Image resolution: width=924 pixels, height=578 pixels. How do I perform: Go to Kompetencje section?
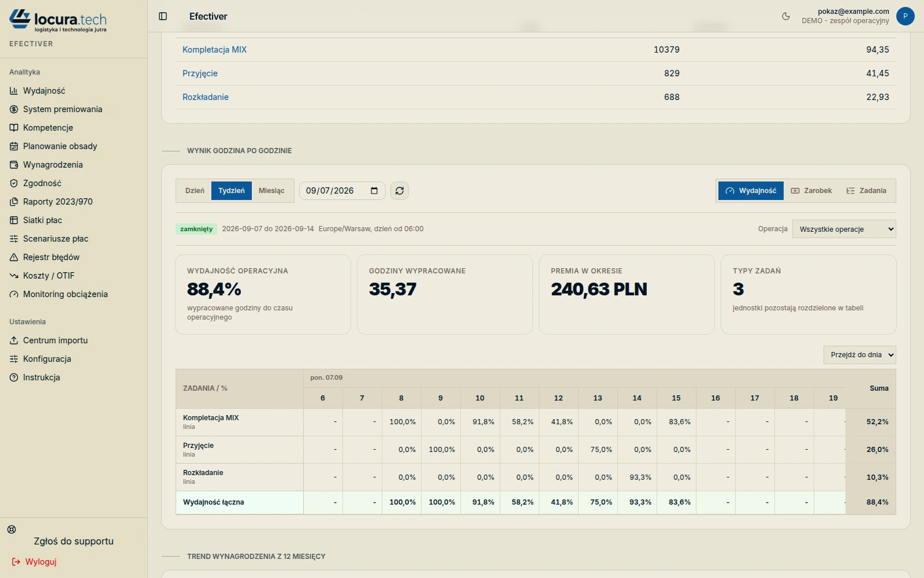pos(48,128)
